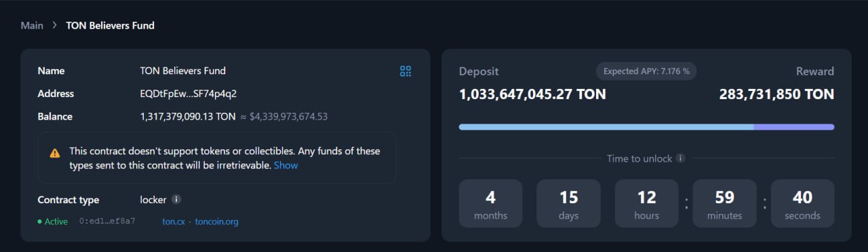The width and height of the screenshot is (868, 252).
Task: Click the warning triangle icon in the notice
Action: coord(55,153)
